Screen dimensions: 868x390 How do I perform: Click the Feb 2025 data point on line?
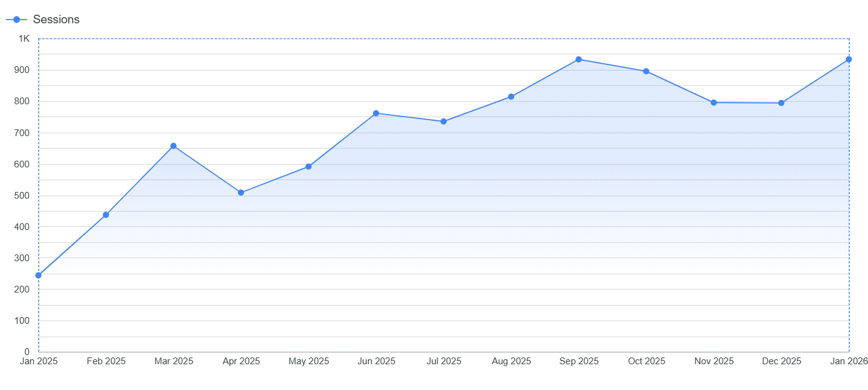(x=106, y=215)
